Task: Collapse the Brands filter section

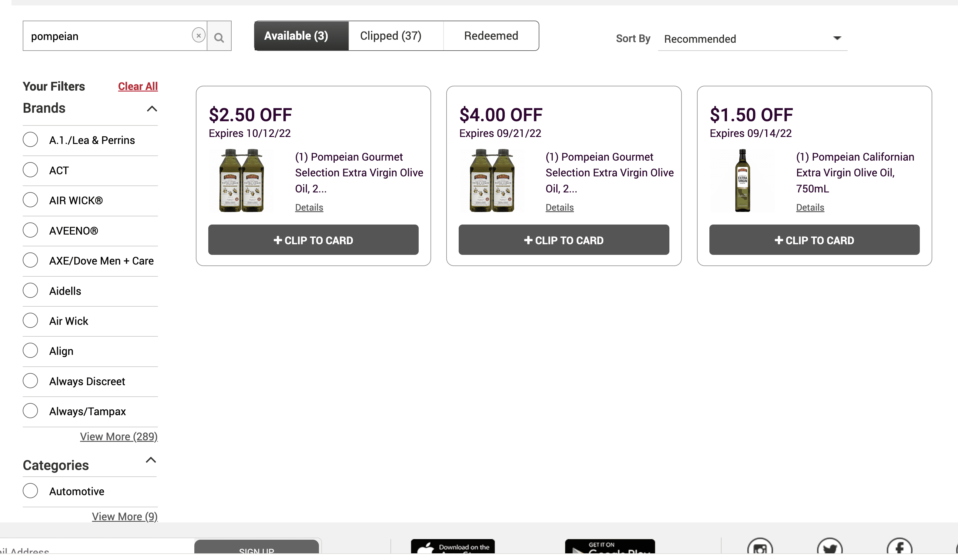Action: (152, 109)
